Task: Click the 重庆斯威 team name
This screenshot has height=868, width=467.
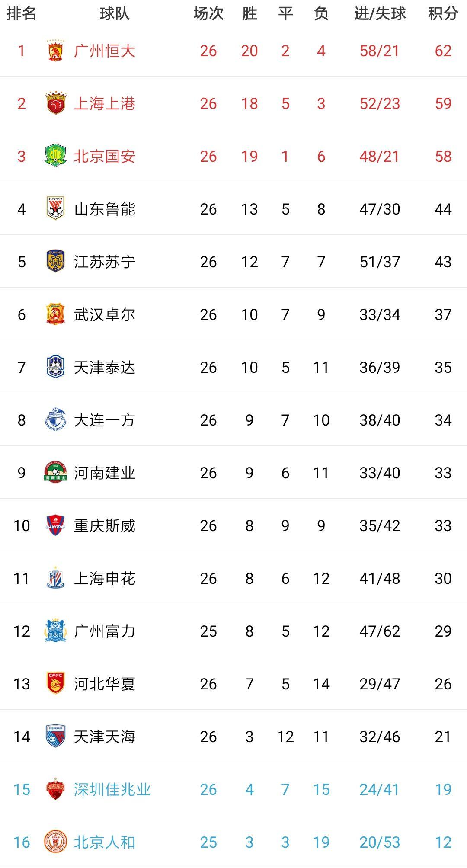Action: [x=105, y=525]
